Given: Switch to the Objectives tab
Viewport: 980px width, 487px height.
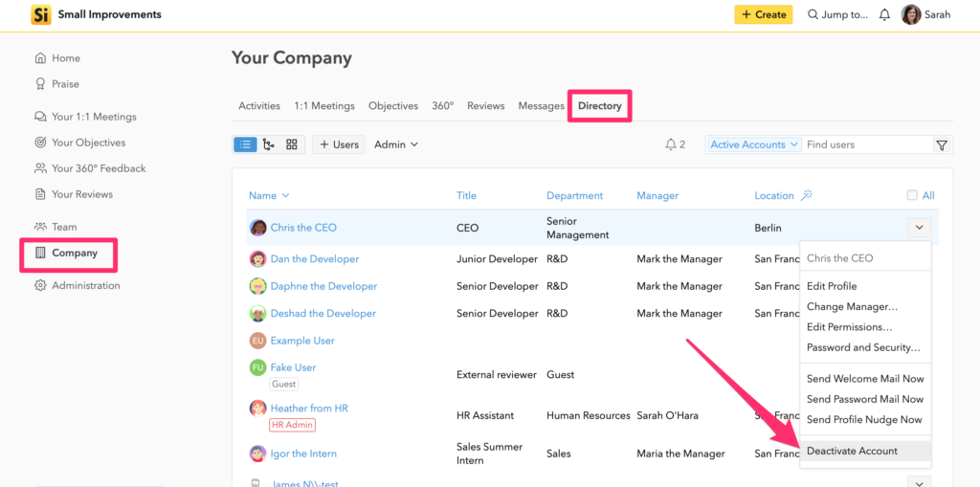Looking at the screenshot, I should [x=393, y=105].
